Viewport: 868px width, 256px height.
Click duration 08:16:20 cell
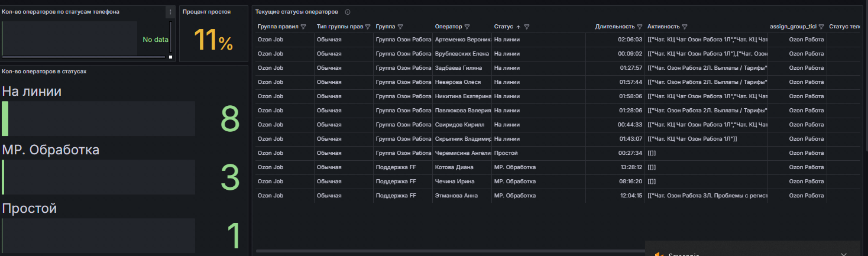tap(615, 182)
